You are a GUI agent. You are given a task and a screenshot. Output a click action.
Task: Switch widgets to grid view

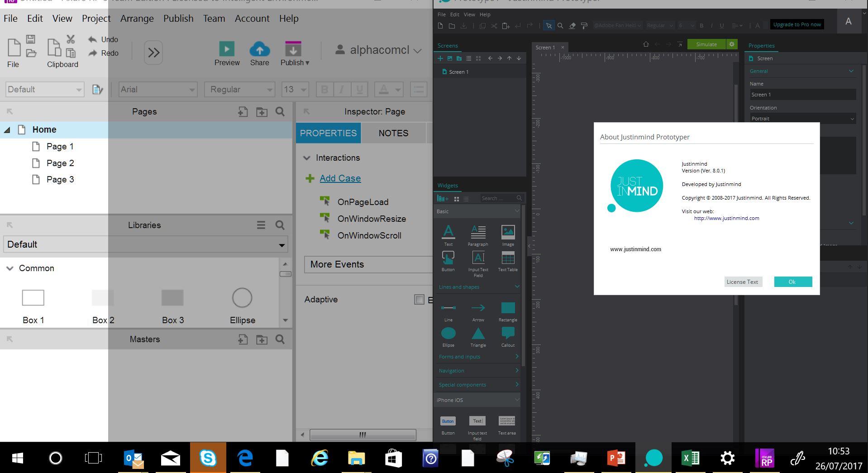coord(457,199)
